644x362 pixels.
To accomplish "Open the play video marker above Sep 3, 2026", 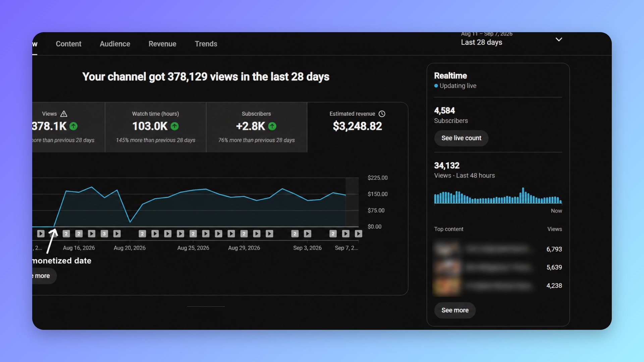I will 308,234.
